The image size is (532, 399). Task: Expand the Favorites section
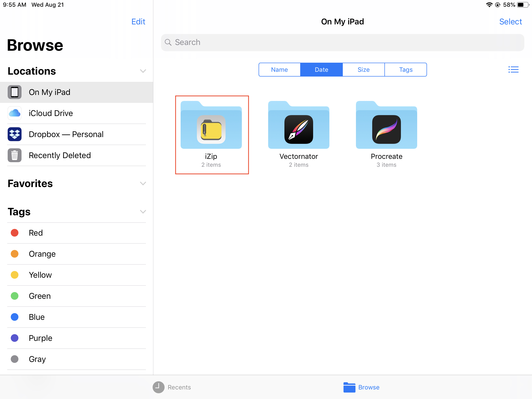coord(143,183)
